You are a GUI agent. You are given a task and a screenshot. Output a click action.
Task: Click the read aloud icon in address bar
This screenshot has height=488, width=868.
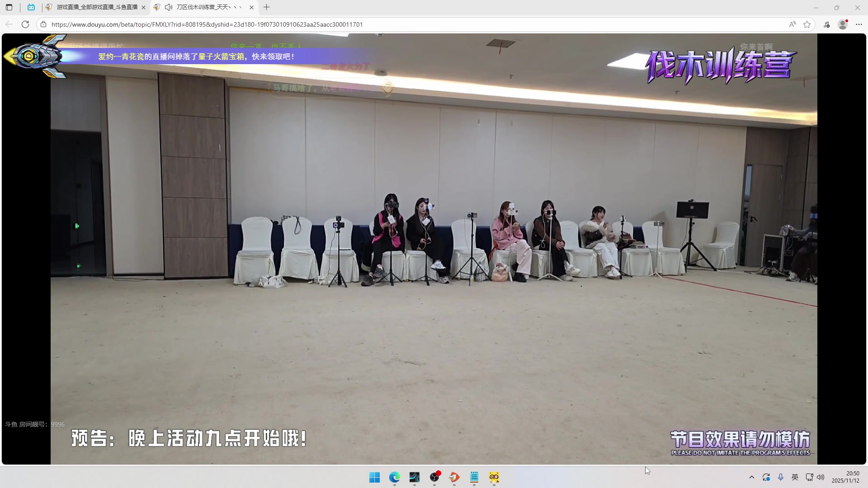click(793, 24)
